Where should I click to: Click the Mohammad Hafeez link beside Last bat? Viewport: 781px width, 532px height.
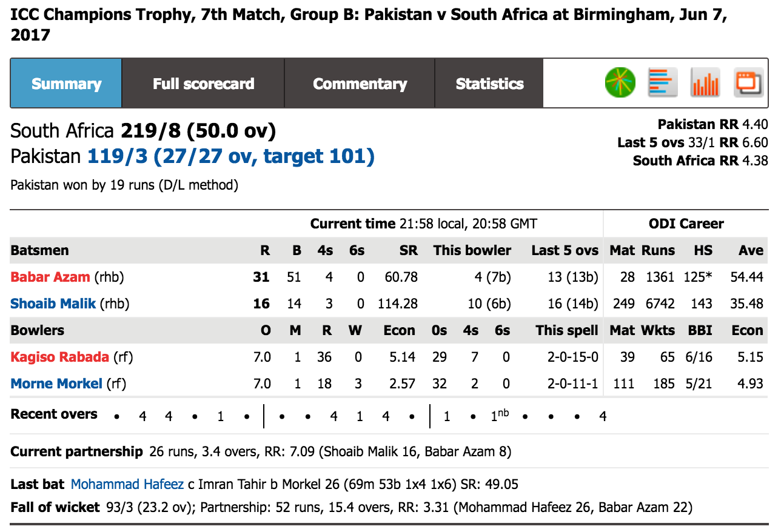(127, 484)
